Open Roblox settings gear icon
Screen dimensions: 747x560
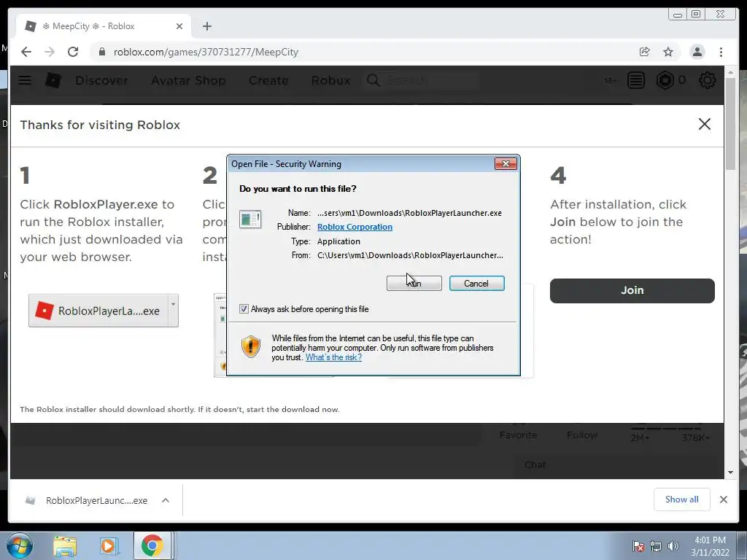(x=708, y=80)
